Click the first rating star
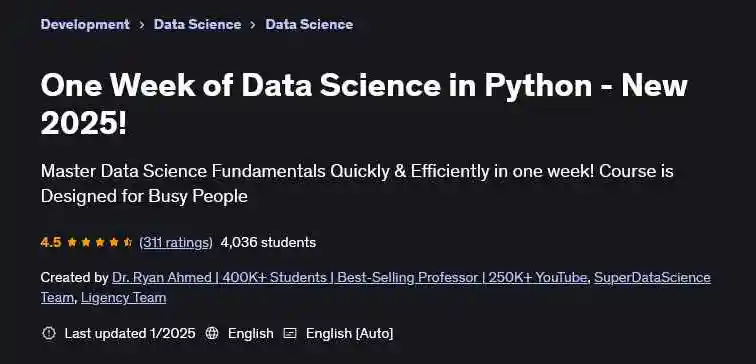Screen dimensions: 756x364 point(72,242)
